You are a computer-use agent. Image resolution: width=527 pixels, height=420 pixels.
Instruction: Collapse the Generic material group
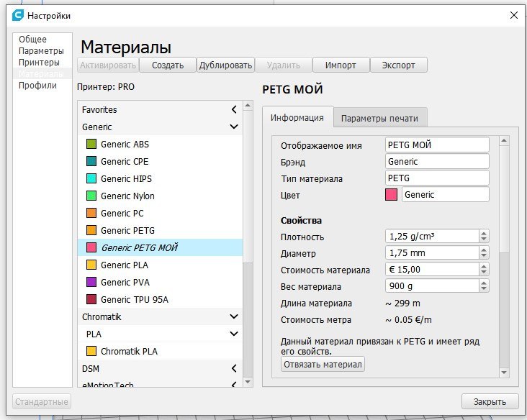pos(234,127)
